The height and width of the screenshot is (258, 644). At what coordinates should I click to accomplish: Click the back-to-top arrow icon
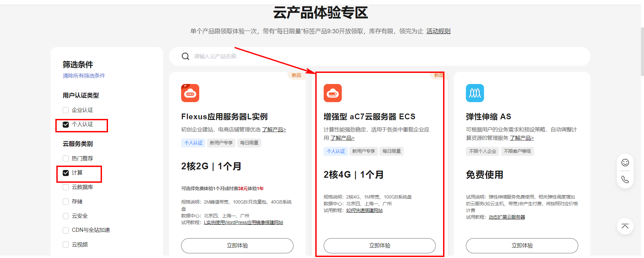pos(625,226)
